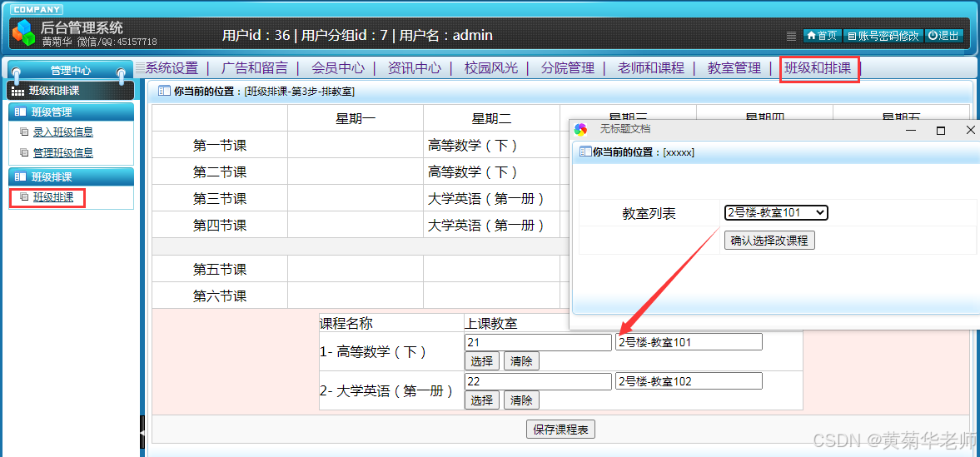The image size is (980, 457).
Task: Click the striped list icon left of 首页
Action: tap(791, 36)
